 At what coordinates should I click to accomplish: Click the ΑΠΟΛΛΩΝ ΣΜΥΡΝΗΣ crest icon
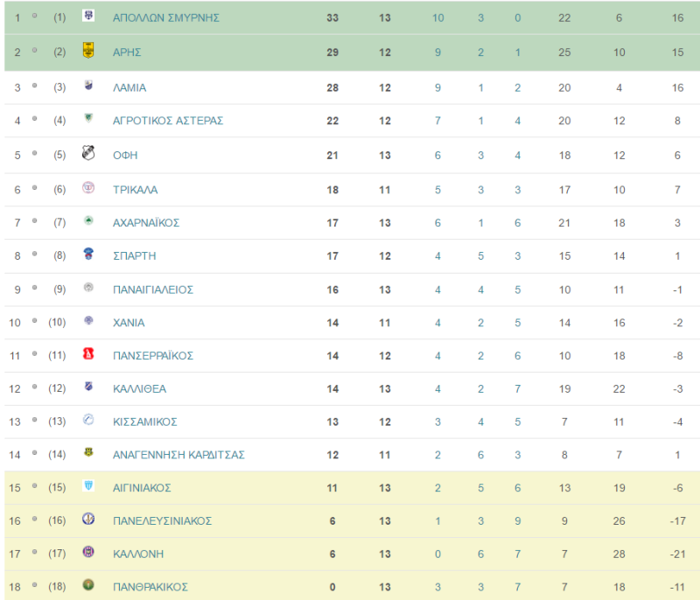88,16
